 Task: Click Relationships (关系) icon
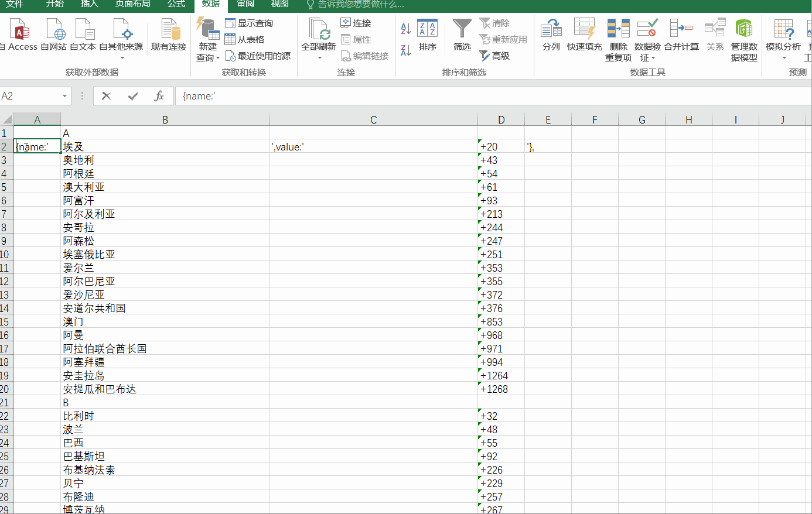click(715, 35)
